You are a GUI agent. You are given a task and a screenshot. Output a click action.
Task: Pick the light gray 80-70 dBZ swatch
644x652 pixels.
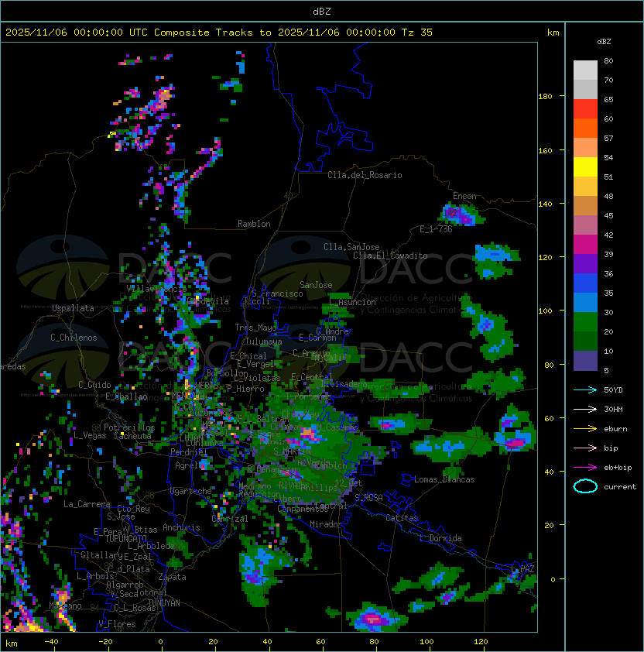coord(585,70)
